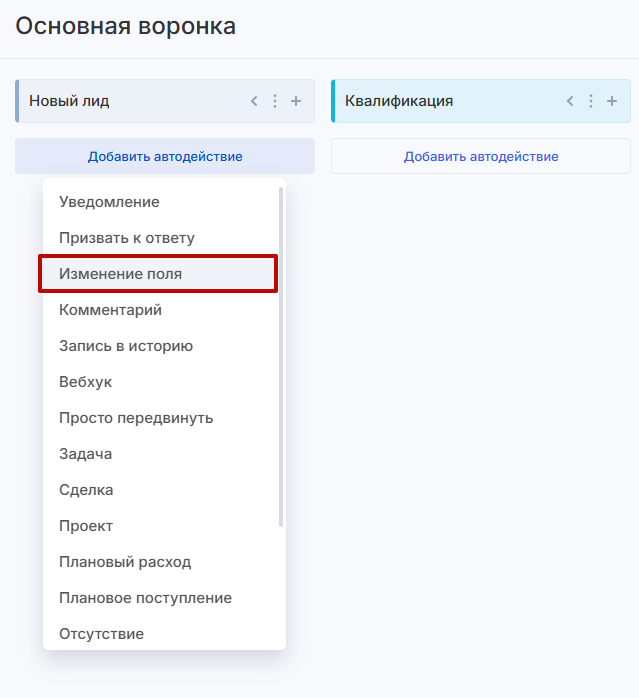Open three-dot menu of Новый лид stage
Image resolution: width=639 pixels, height=698 pixels.
(275, 101)
